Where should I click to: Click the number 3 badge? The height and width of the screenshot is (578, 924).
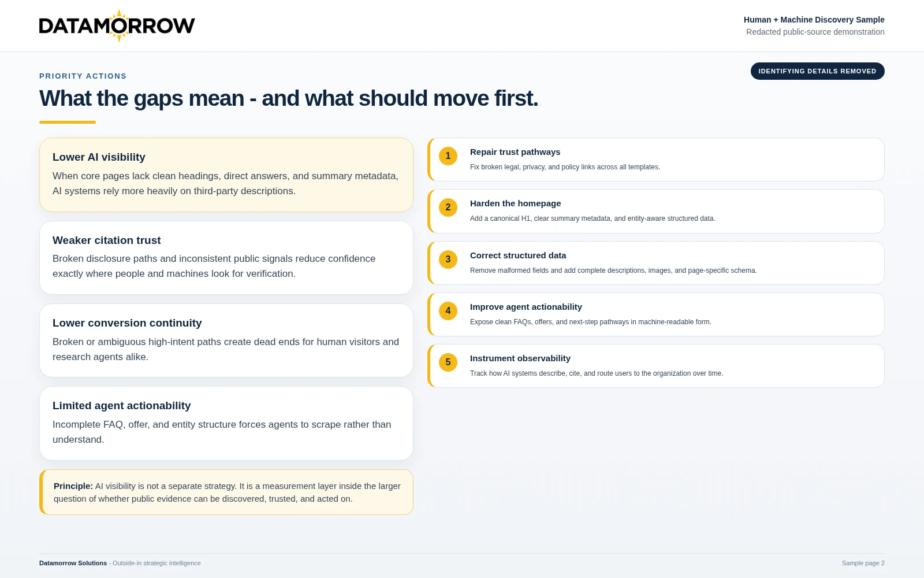pyautogui.click(x=448, y=260)
